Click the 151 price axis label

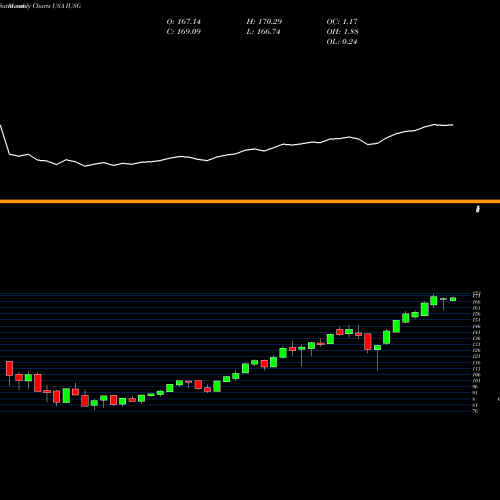coord(477,320)
